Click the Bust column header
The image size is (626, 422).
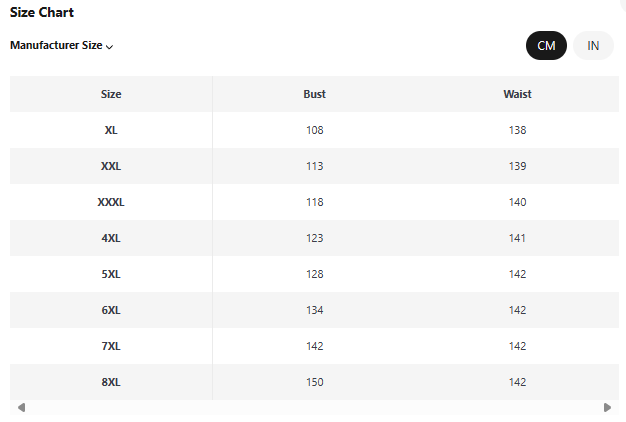314,94
